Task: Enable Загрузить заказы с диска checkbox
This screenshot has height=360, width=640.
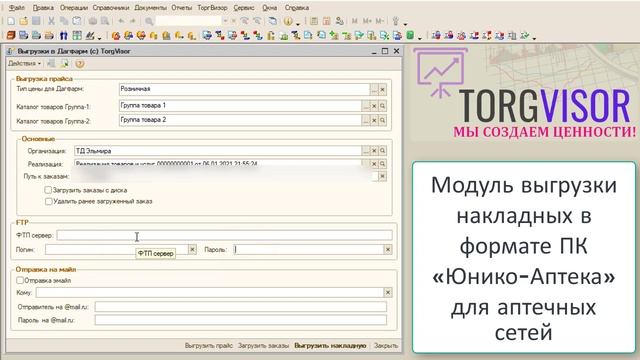Action: (x=48, y=190)
